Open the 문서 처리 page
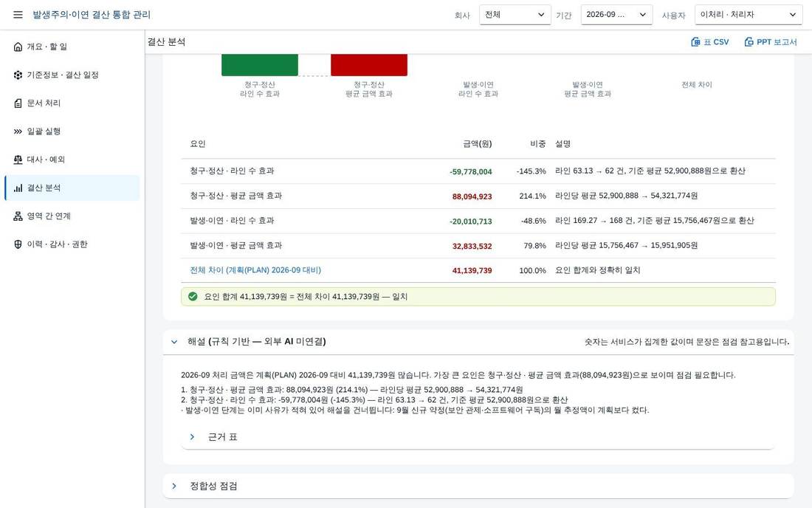Screen dimensions: 812x508 [72, 103]
